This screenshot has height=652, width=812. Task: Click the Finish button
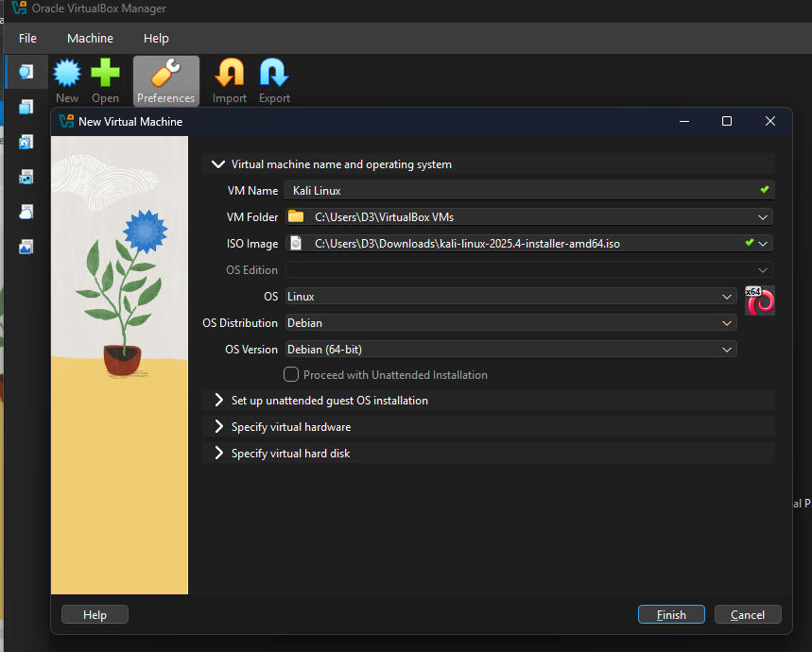[x=671, y=614]
